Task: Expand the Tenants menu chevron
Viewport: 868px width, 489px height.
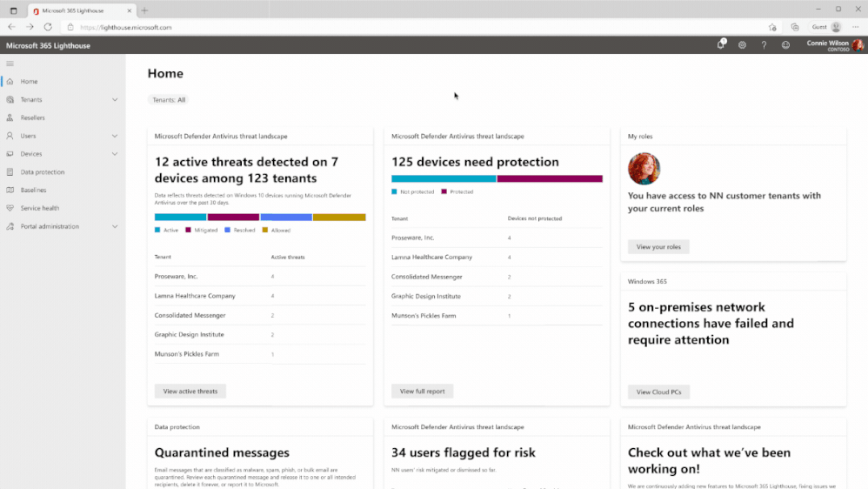Action: (x=115, y=100)
